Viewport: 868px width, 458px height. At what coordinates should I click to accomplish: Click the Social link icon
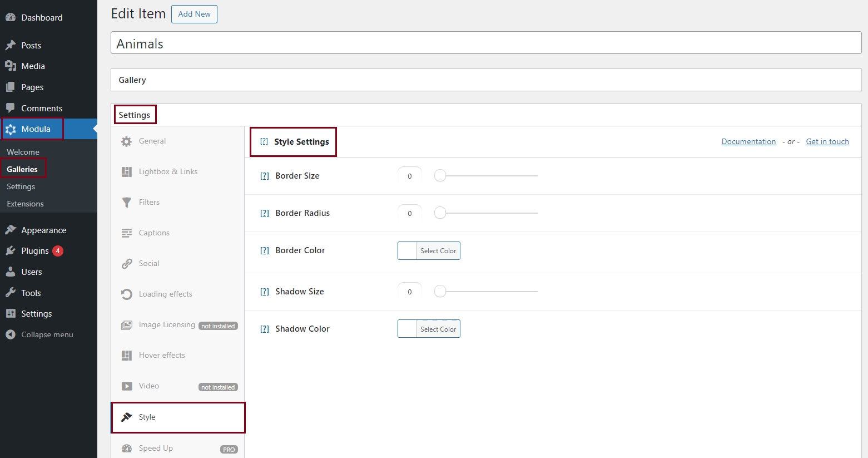[x=127, y=264]
